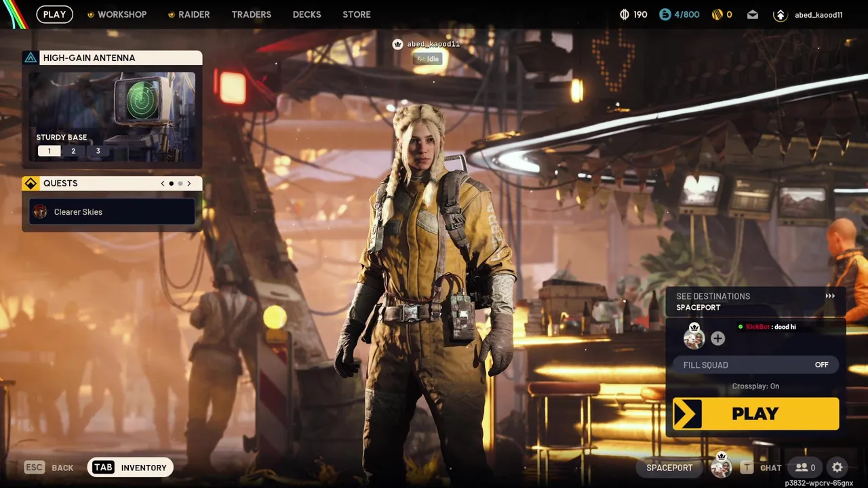The width and height of the screenshot is (868, 488).
Task: Click the player avatar in bottom bar
Action: tap(721, 468)
